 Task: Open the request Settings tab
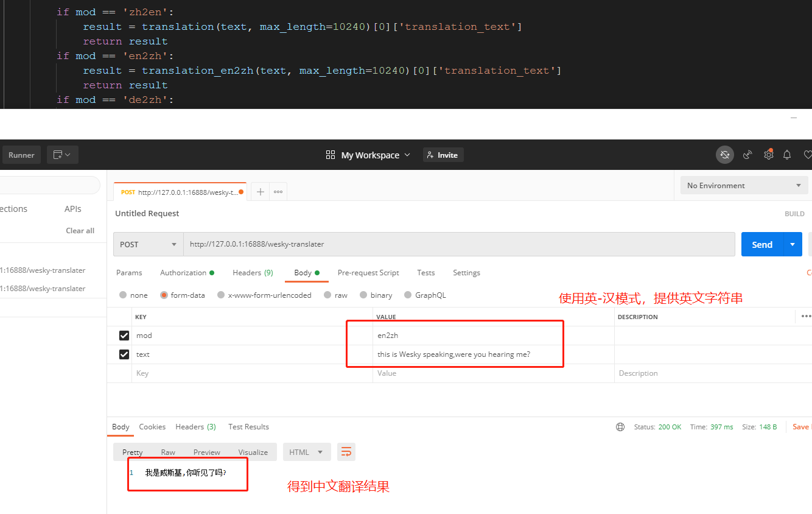[466, 273]
